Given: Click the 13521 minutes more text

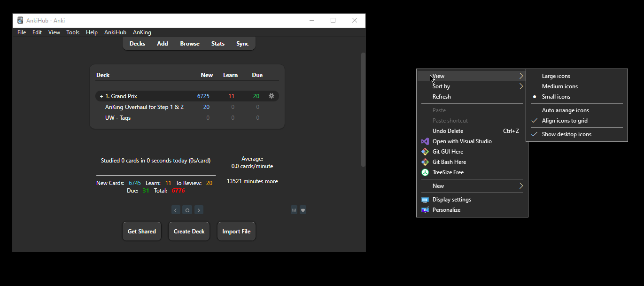Looking at the screenshot, I should point(252,181).
